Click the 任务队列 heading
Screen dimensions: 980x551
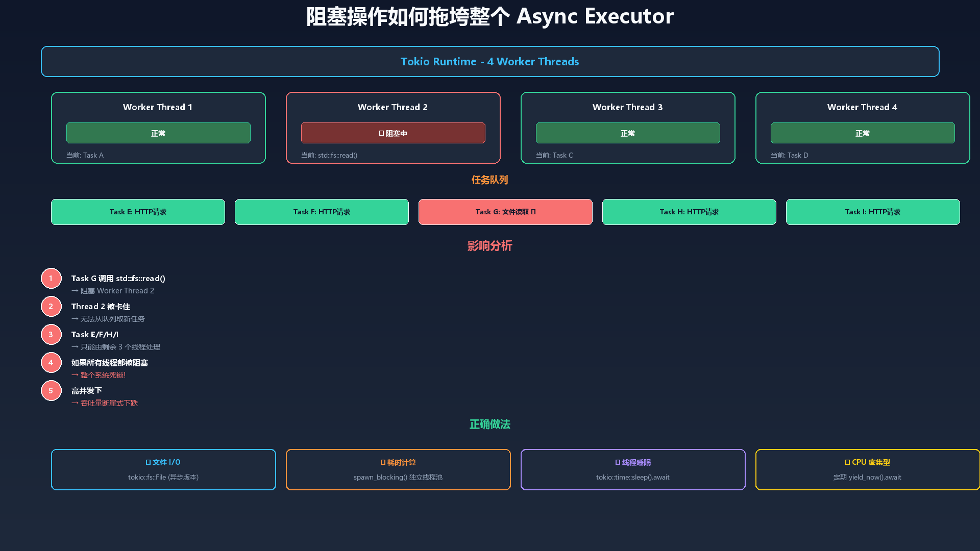pyautogui.click(x=489, y=180)
